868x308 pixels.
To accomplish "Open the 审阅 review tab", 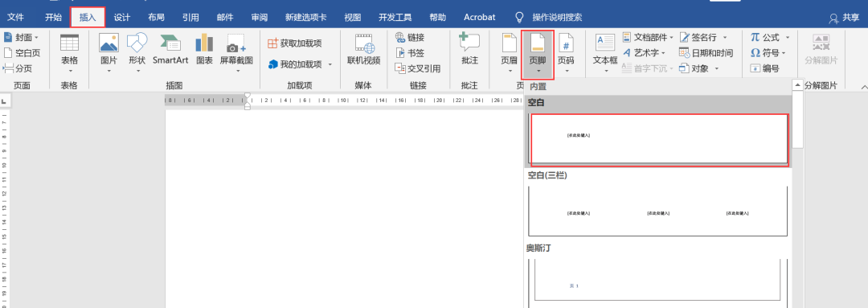I will (259, 17).
